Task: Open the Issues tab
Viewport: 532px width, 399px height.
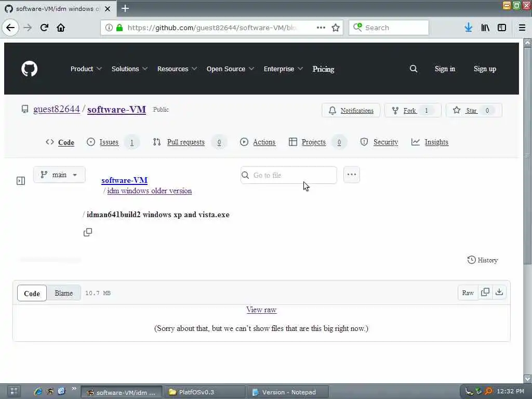Action: 113,142
